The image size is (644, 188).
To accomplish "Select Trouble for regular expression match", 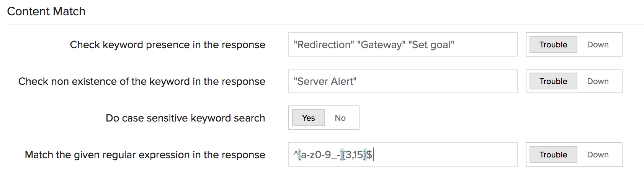I will pos(553,155).
